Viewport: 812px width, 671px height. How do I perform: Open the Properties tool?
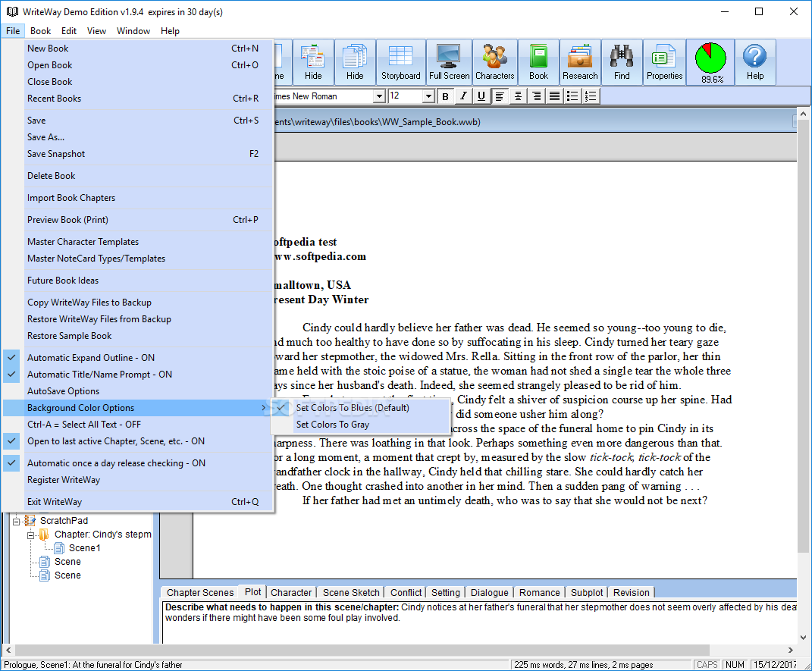click(664, 61)
